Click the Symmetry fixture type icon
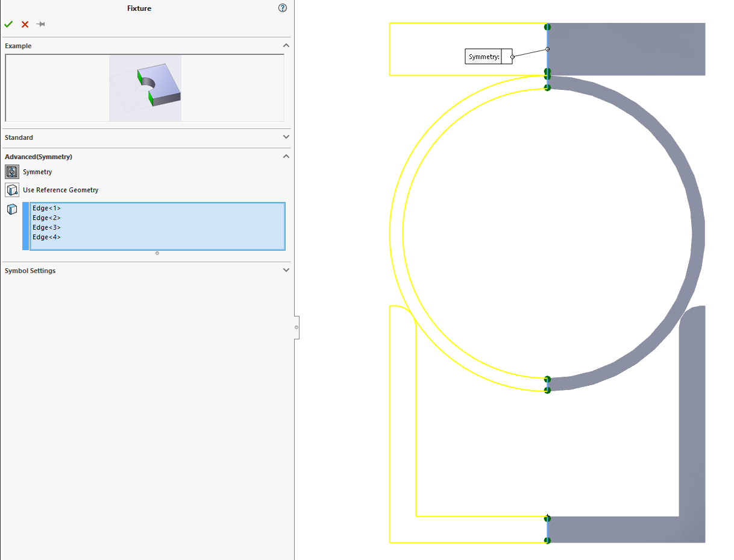Image resolution: width=734 pixels, height=560 pixels. (12, 172)
